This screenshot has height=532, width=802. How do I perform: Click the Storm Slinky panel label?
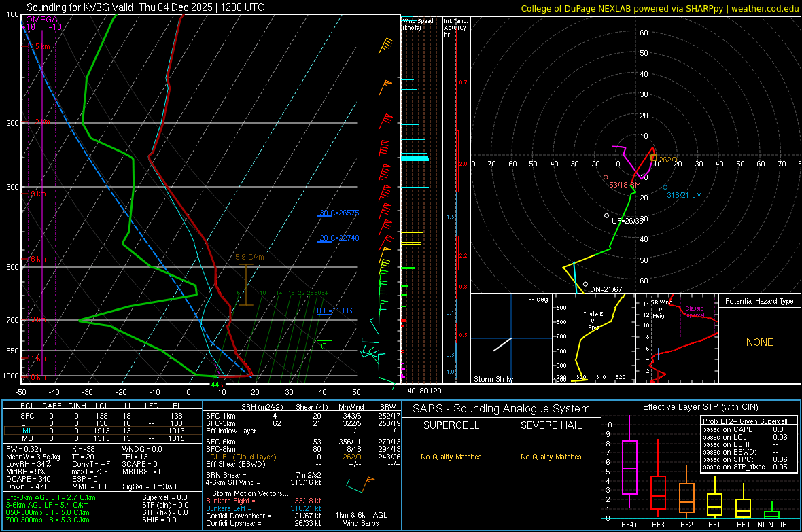pos(493,379)
